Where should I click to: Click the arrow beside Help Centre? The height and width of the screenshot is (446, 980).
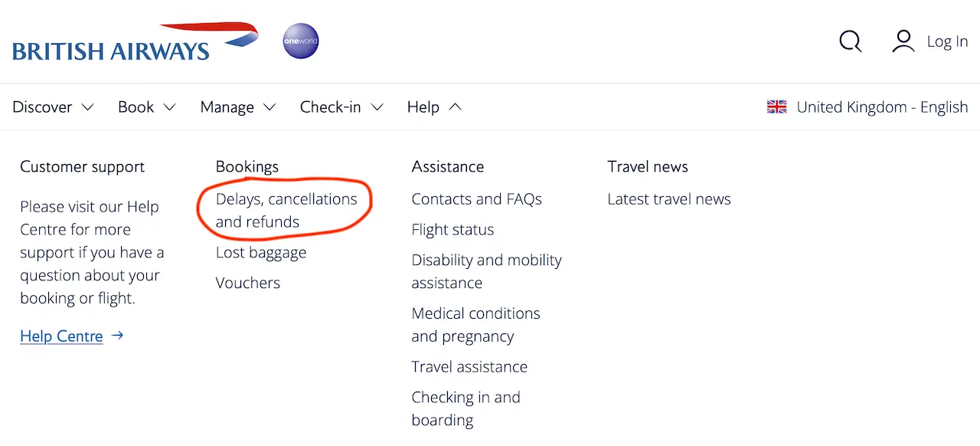click(x=117, y=336)
